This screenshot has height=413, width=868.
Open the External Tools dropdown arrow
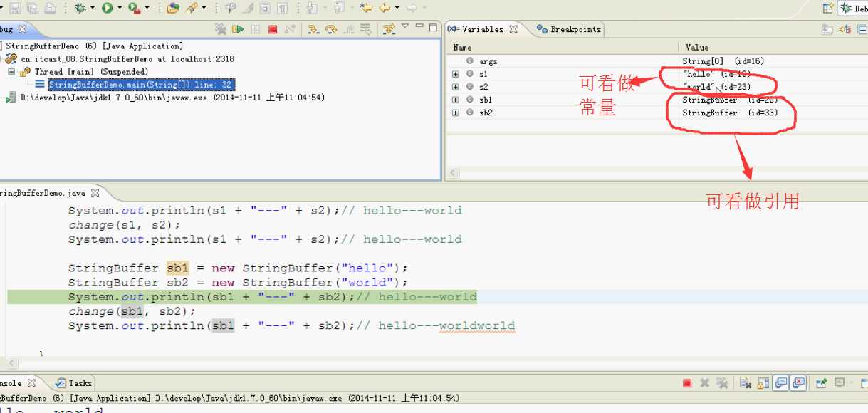click(147, 8)
